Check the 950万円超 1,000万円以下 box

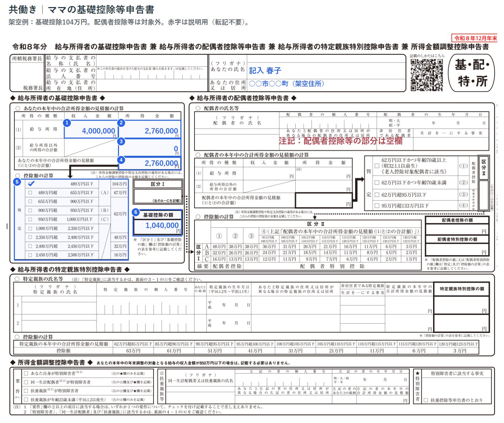[31, 219]
